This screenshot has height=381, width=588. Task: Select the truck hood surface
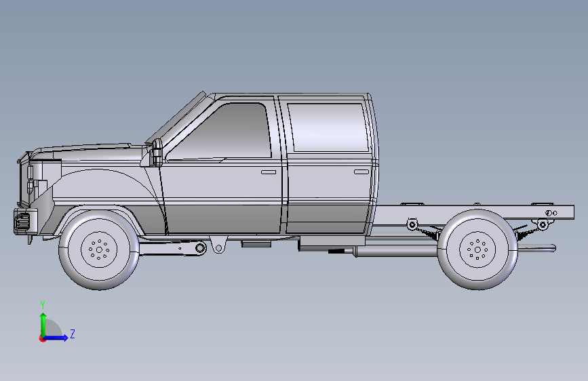pos(90,153)
